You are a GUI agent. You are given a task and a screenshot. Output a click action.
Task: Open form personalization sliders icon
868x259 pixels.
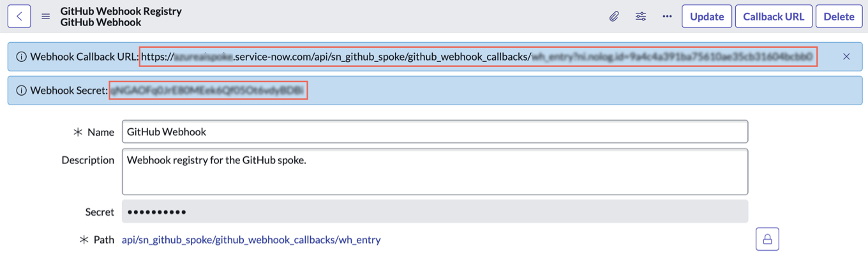[641, 17]
